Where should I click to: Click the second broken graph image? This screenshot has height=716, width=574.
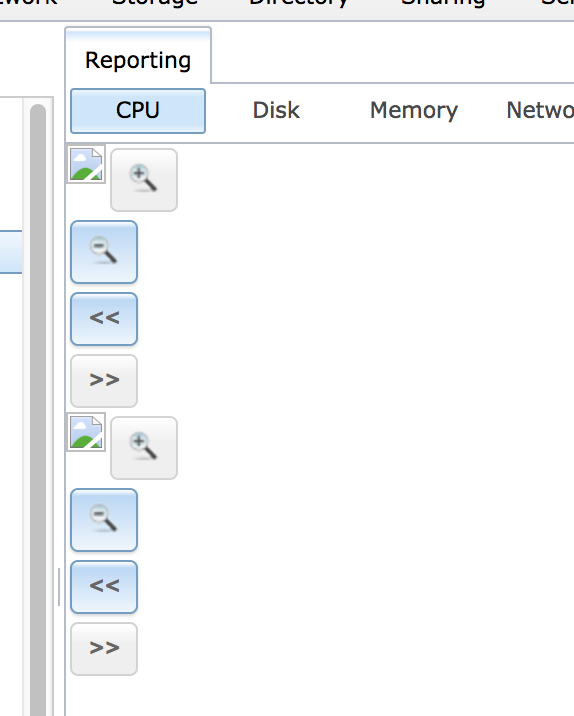(86, 432)
